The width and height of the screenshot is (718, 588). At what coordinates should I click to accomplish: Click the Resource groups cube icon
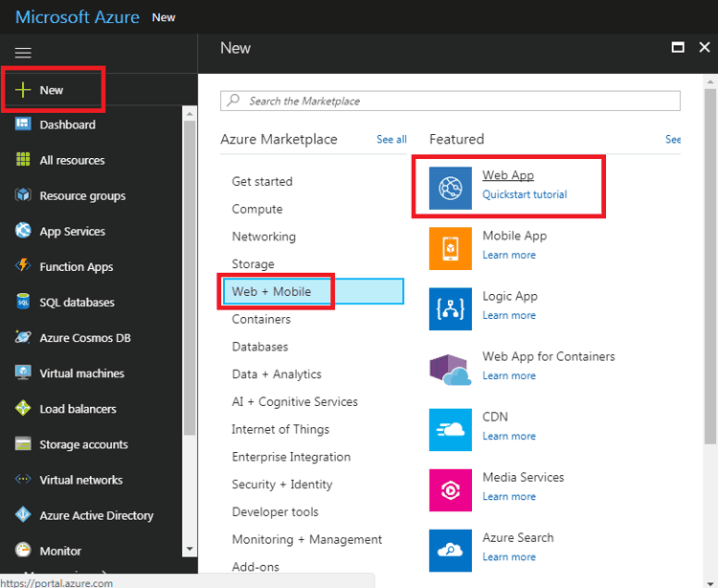[x=23, y=195]
